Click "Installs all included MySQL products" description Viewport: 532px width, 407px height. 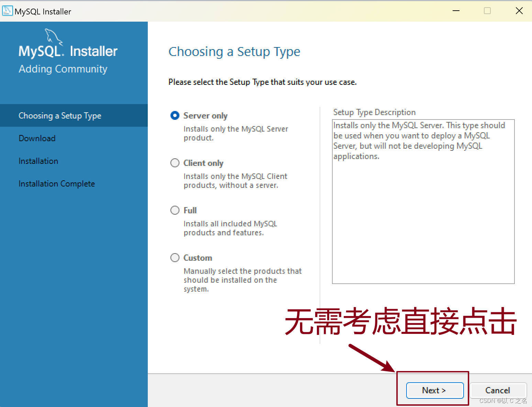(x=230, y=228)
